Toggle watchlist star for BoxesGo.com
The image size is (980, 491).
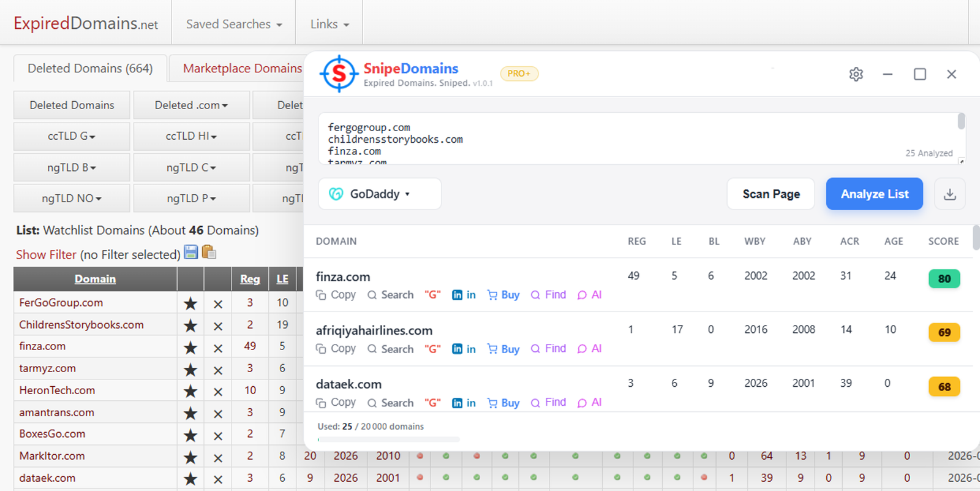[190, 435]
